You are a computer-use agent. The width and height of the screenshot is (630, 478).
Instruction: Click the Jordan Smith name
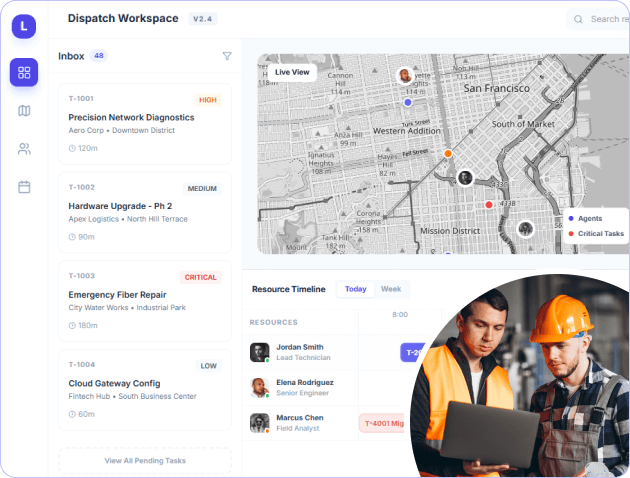tap(300, 347)
